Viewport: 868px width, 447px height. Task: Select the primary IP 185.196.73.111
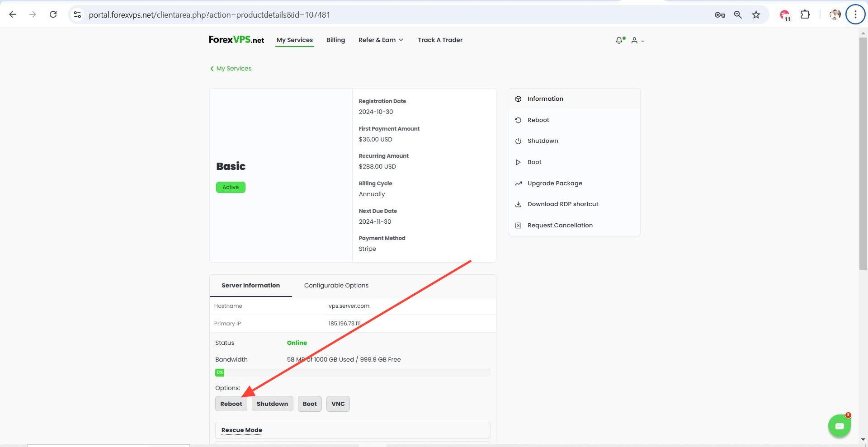[344, 324]
